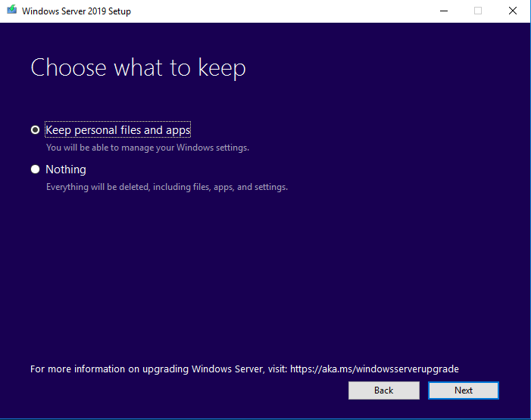Click the Windows Server Setup title icon
The width and height of the screenshot is (531, 420).
12,10
